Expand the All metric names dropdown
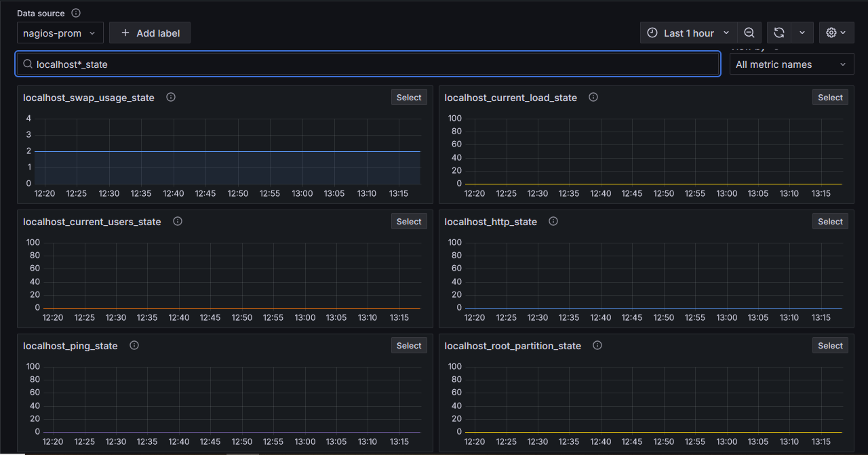The height and width of the screenshot is (455, 868). coord(791,64)
